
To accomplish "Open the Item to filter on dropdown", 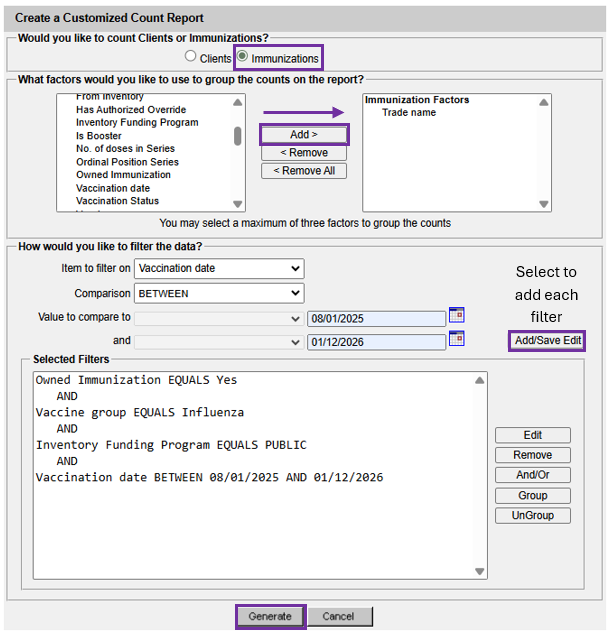I will pyautogui.click(x=219, y=268).
